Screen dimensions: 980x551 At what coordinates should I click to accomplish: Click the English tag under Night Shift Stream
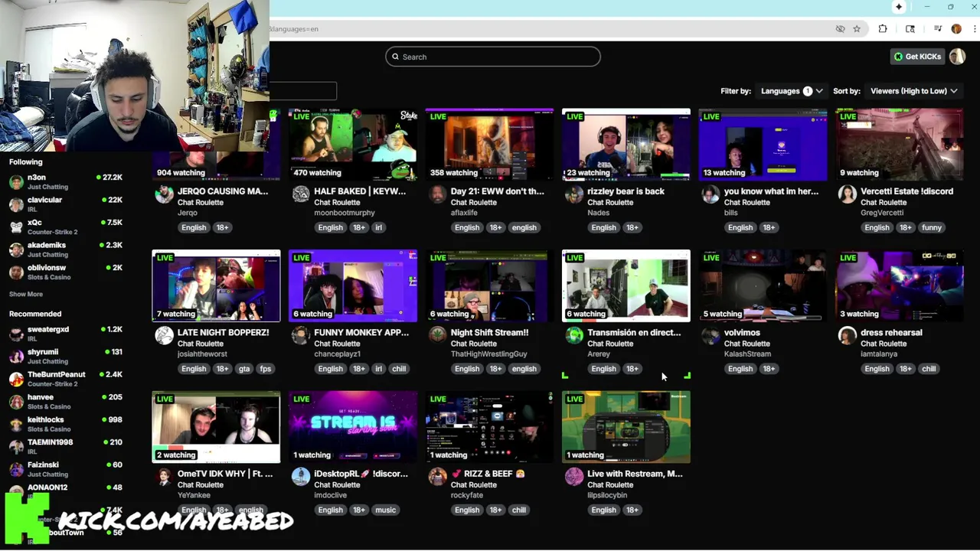[x=467, y=369]
